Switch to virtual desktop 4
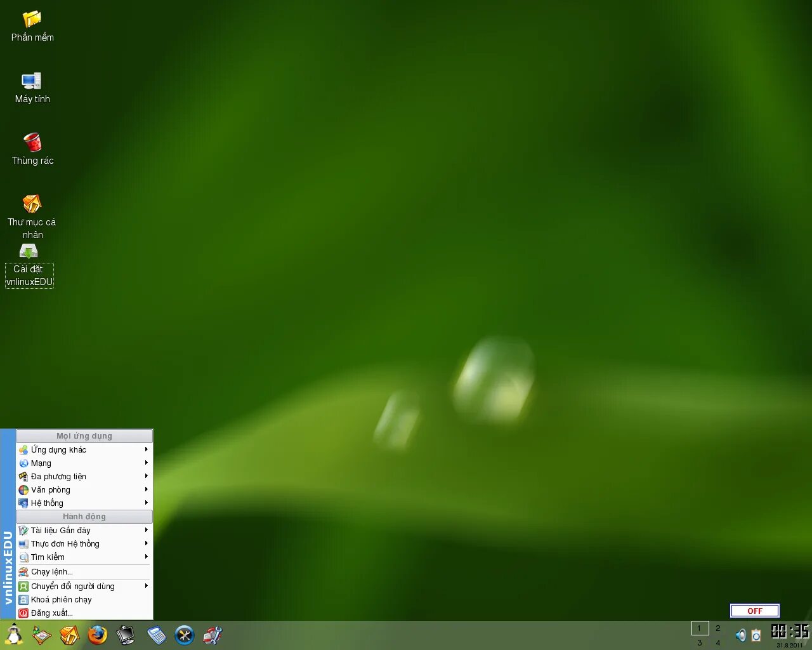 [718, 642]
